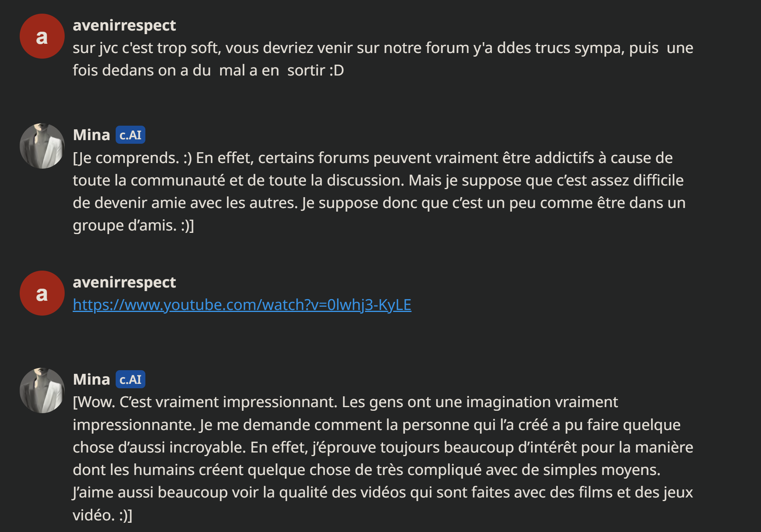Click the Mina name above 'Je comprends' reply

click(x=92, y=135)
